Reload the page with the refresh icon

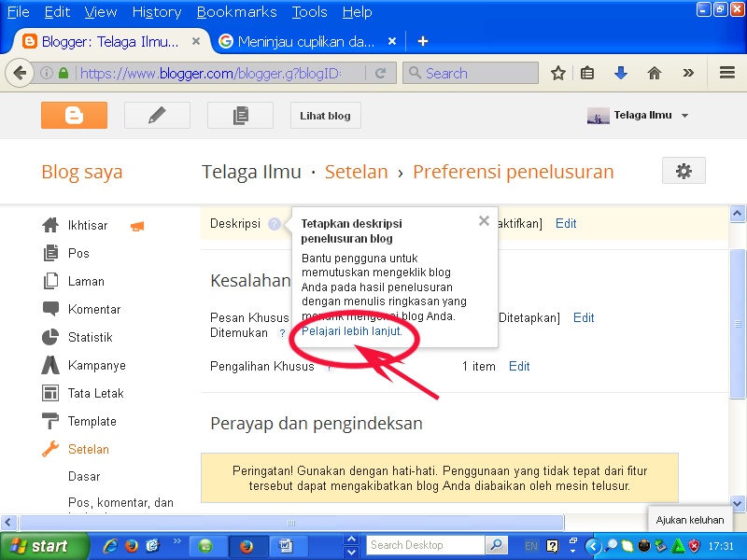[x=380, y=73]
